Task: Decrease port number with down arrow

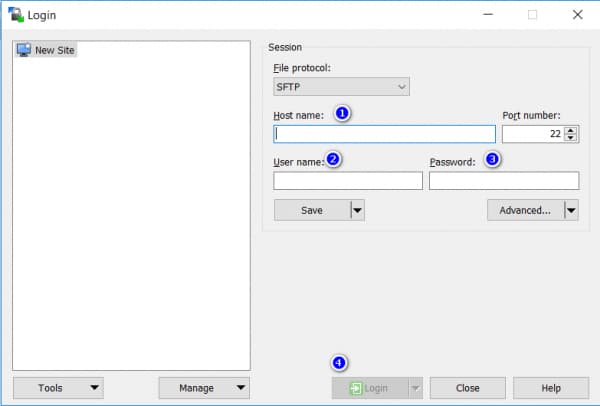Action: [x=571, y=138]
